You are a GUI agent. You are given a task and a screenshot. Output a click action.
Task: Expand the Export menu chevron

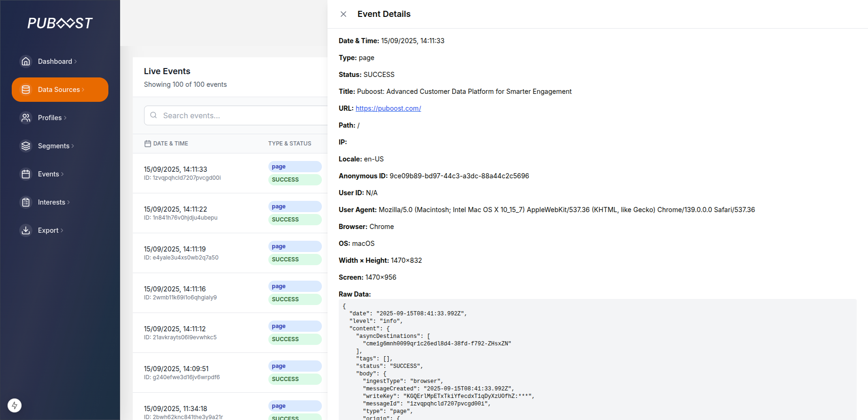click(62, 230)
